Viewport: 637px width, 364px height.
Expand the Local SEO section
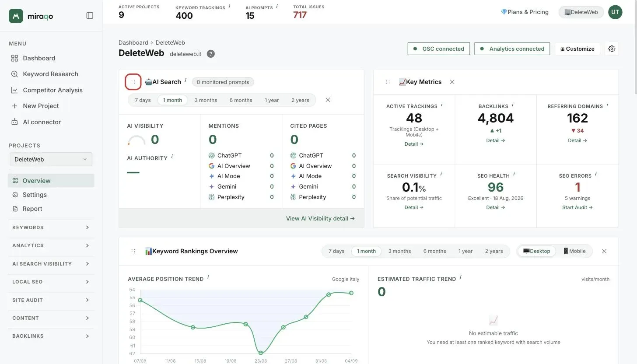pyautogui.click(x=51, y=282)
